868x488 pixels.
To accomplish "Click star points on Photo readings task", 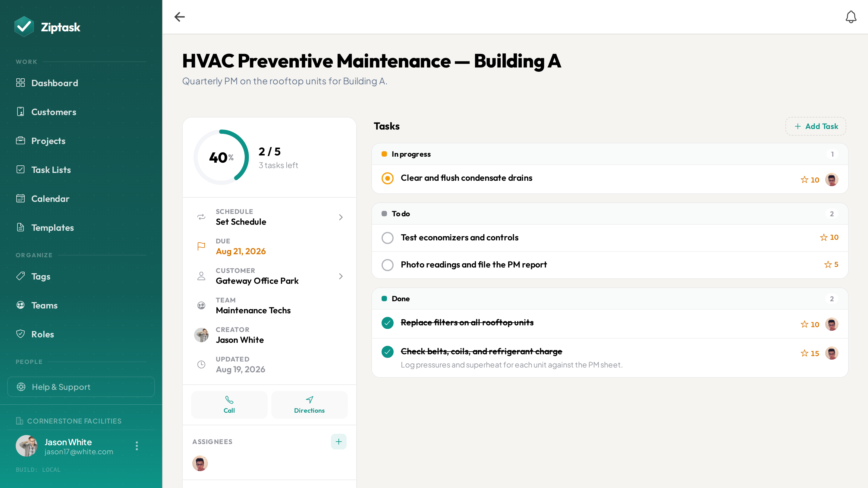I will 831,264.
